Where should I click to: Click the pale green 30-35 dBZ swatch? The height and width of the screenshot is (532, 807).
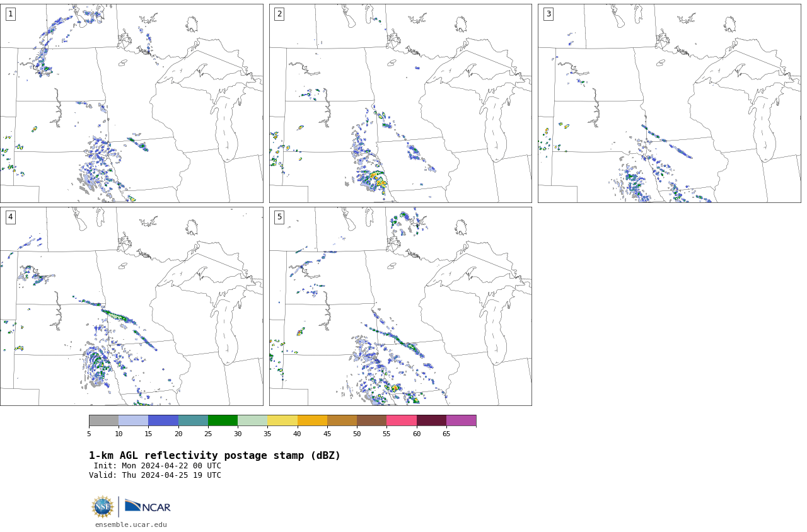click(252, 420)
